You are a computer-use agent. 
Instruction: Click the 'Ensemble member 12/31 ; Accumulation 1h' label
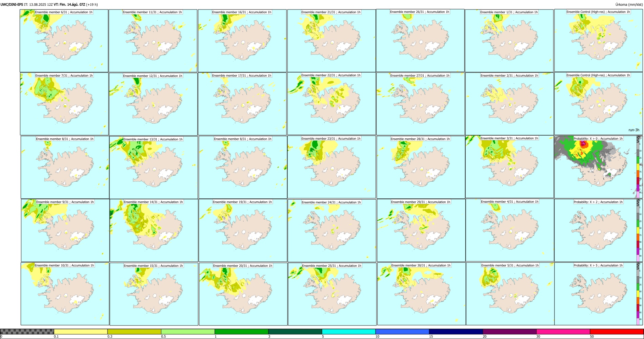pos(153,76)
